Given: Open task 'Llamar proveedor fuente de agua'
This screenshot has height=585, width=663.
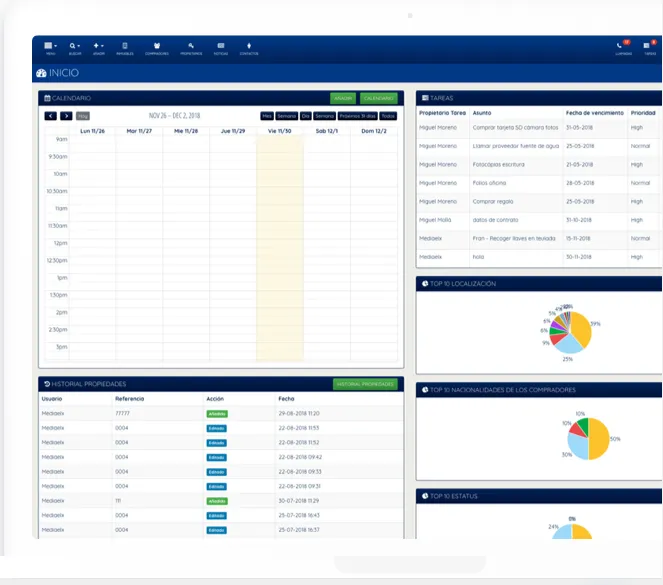Looking at the screenshot, I should point(516,146).
